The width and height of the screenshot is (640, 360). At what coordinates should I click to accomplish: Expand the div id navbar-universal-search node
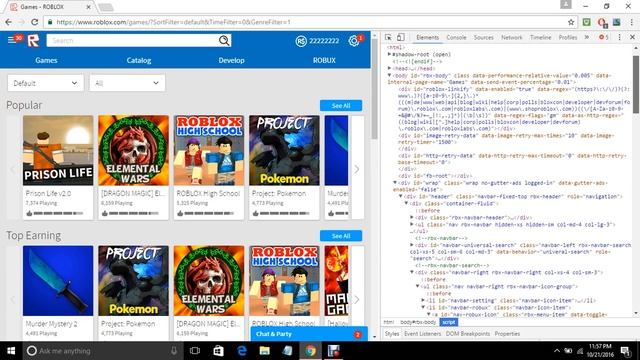(x=412, y=245)
